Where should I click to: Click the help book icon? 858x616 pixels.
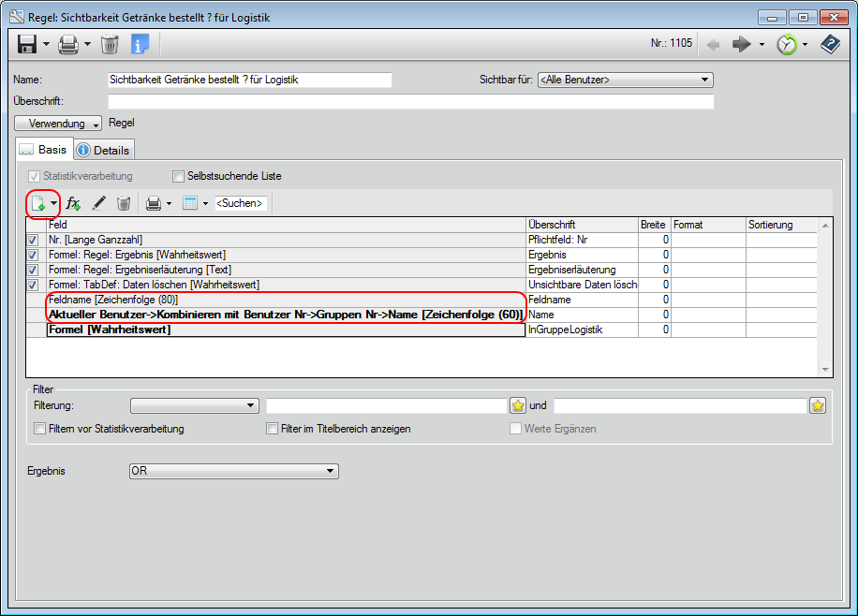[830, 44]
